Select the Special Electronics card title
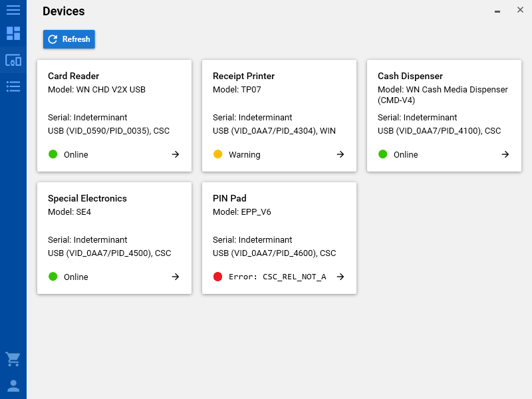The height and width of the screenshot is (399, 532). pos(87,198)
